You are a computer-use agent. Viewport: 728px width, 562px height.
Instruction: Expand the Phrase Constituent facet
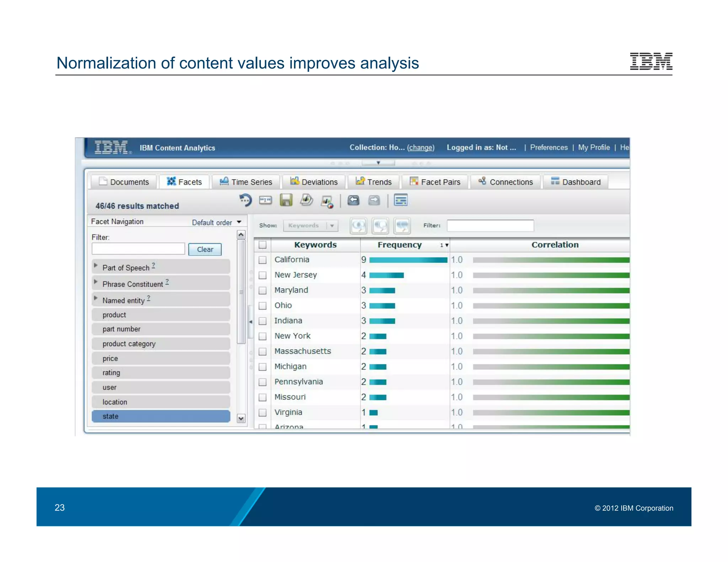pyautogui.click(x=96, y=282)
